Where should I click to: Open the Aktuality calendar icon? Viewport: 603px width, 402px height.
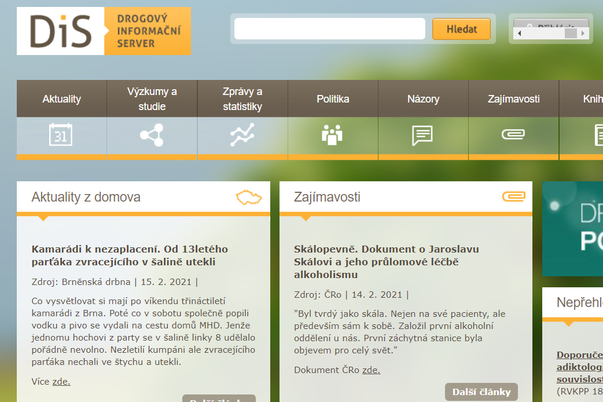(x=61, y=135)
